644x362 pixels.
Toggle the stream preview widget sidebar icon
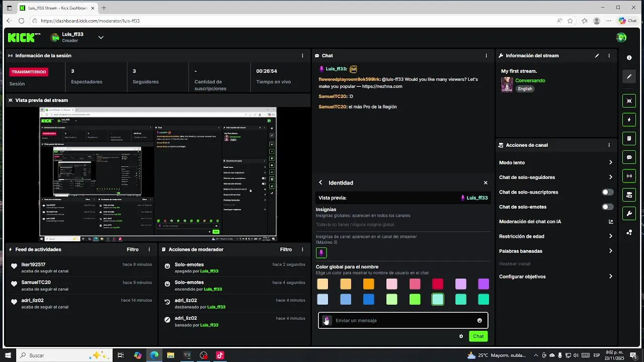tap(629, 101)
